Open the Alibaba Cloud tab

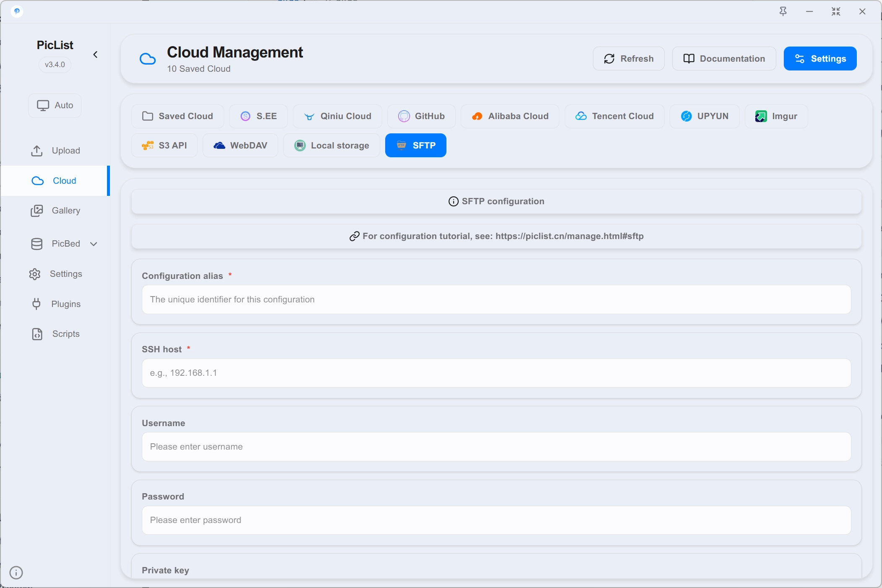pyautogui.click(x=510, y=116)
